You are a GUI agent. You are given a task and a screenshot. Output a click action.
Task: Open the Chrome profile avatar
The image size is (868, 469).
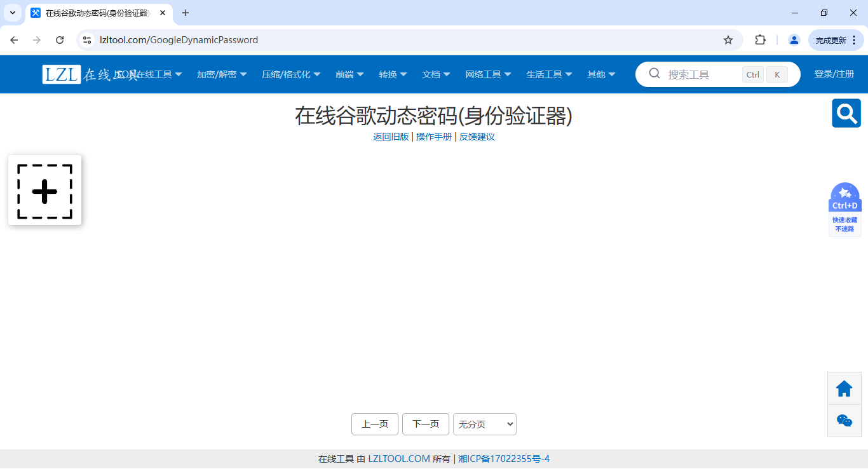[x=794, y=40]
